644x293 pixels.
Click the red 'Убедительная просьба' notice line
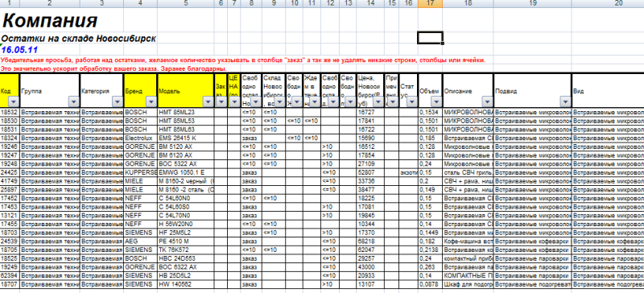(x=243, y=60)
